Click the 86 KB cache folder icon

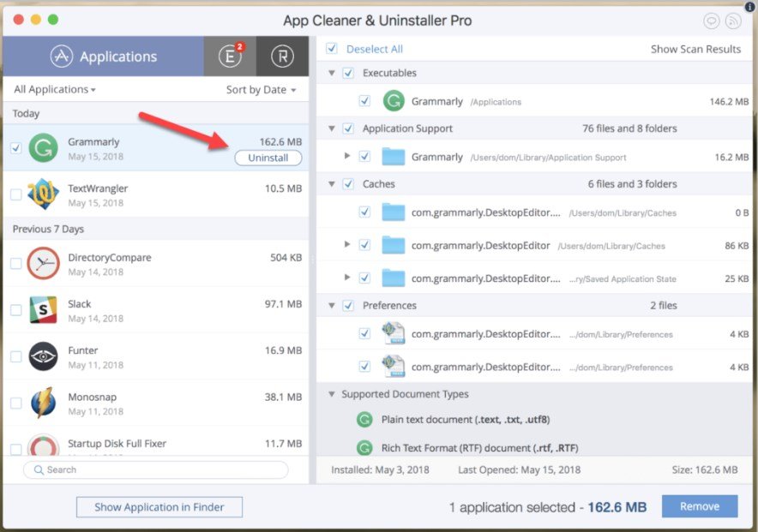coord(393,245)
